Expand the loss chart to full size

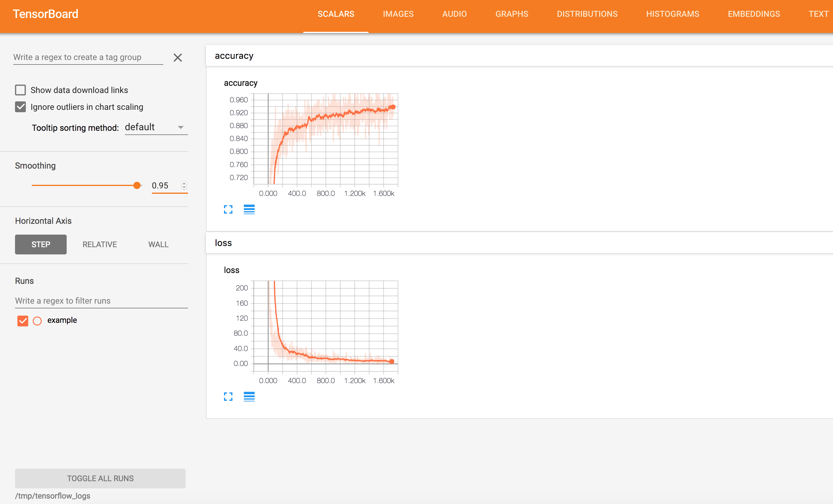(228, 397)
